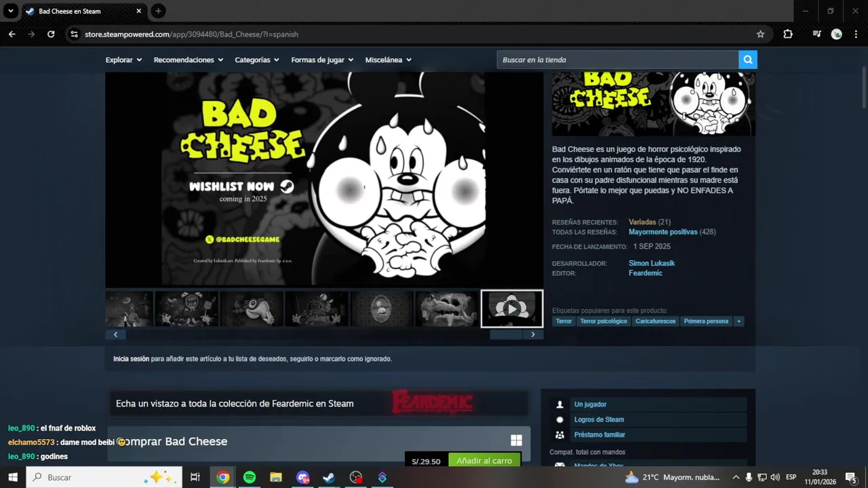
Task: Expand the Miscelánea menu
Action: tap(389, 60)
